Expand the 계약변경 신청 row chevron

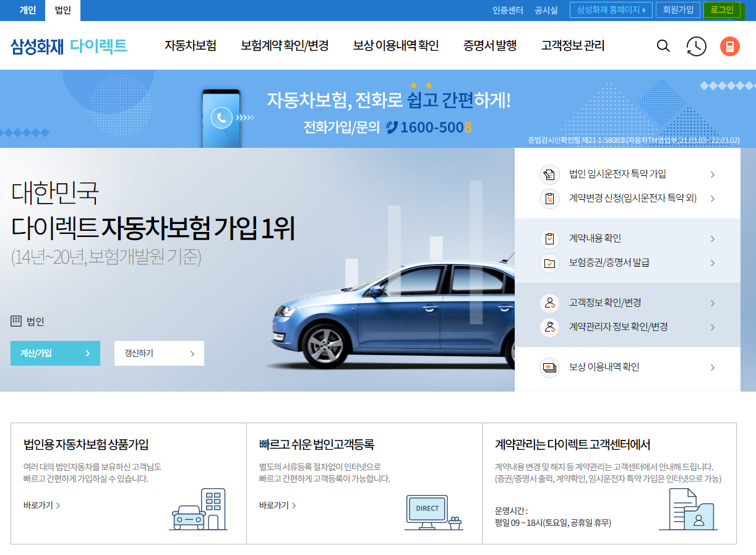[713, 199]
